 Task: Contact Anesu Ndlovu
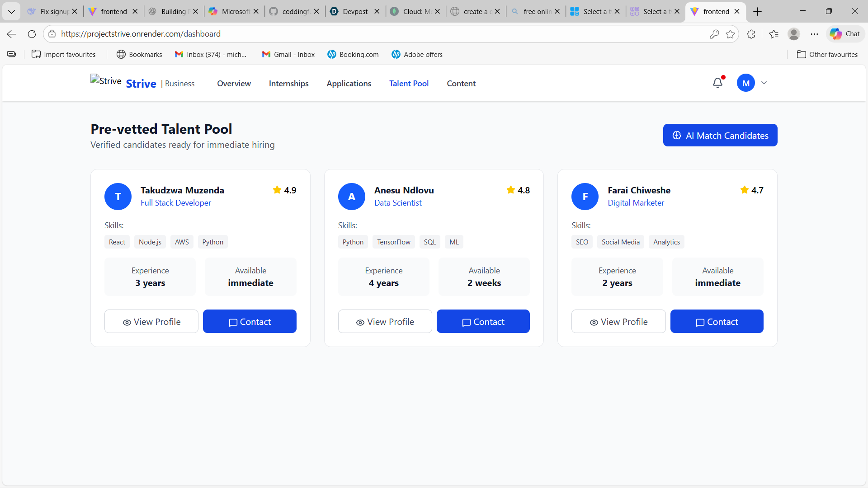[483, 322]
